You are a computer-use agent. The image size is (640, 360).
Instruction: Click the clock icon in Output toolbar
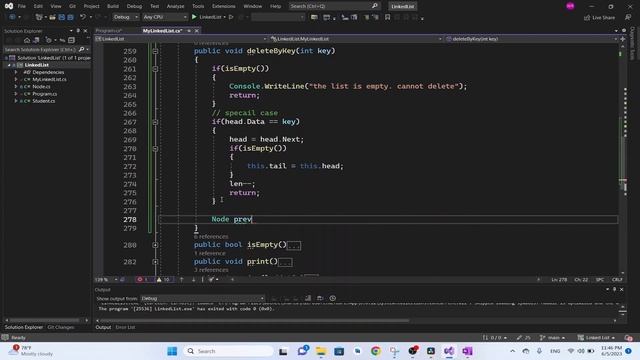(x=333, y=298)
